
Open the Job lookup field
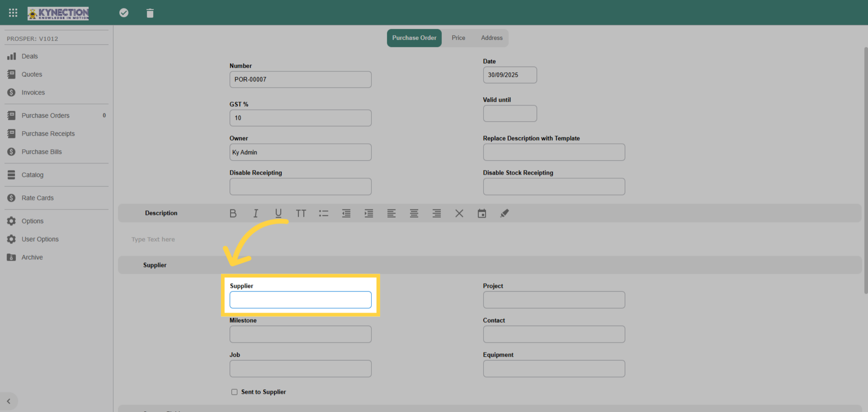tap(300, 369)
